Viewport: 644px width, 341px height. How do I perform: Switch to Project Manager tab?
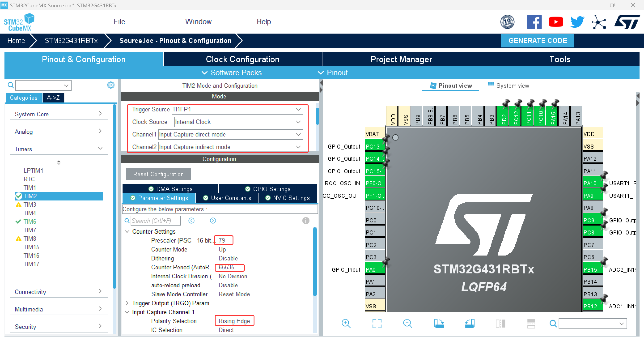click(401, 59)
